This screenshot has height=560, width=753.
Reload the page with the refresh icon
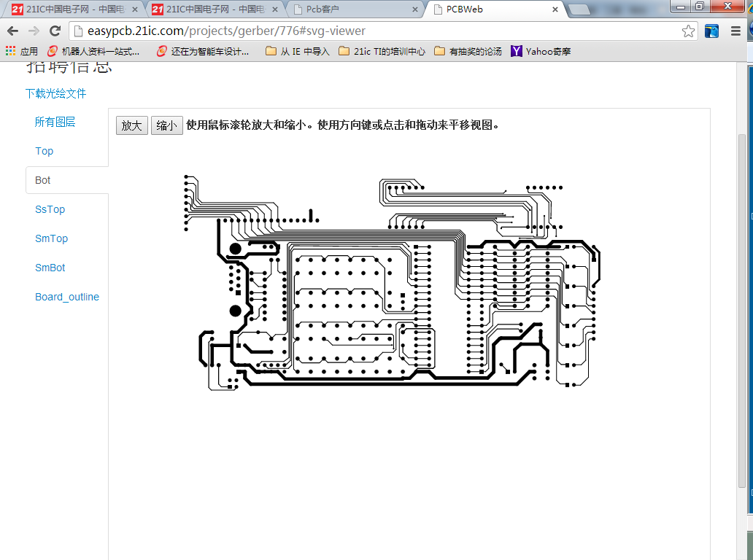[55, 31]
